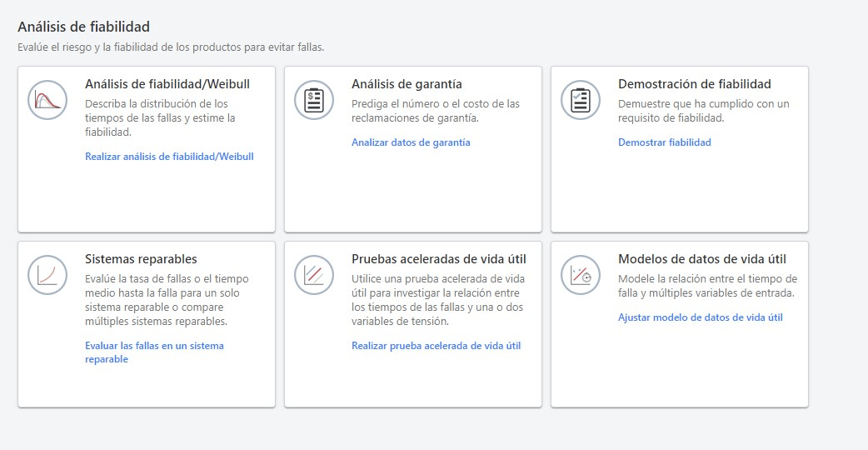The width and height of the screenshot is (868, 450).
Task: Choose the 'Modelos de datos de vida útil' heading
Action: [701, 259]
